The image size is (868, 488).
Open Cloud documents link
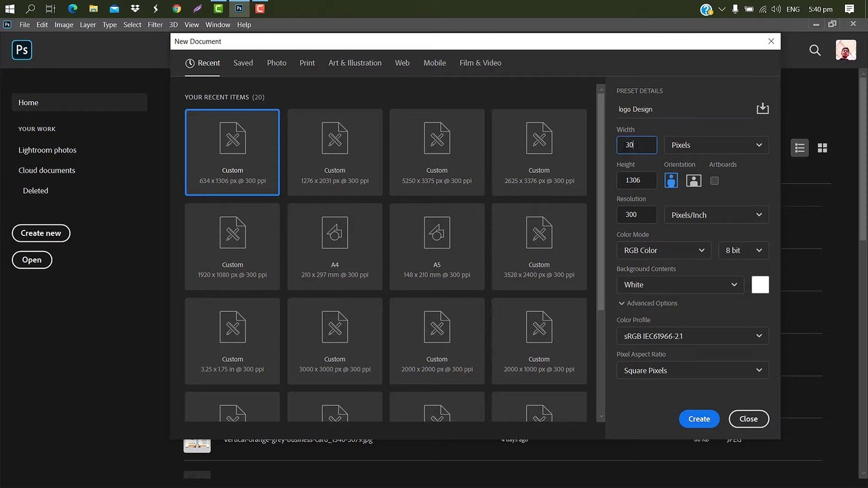coord(47,170)
